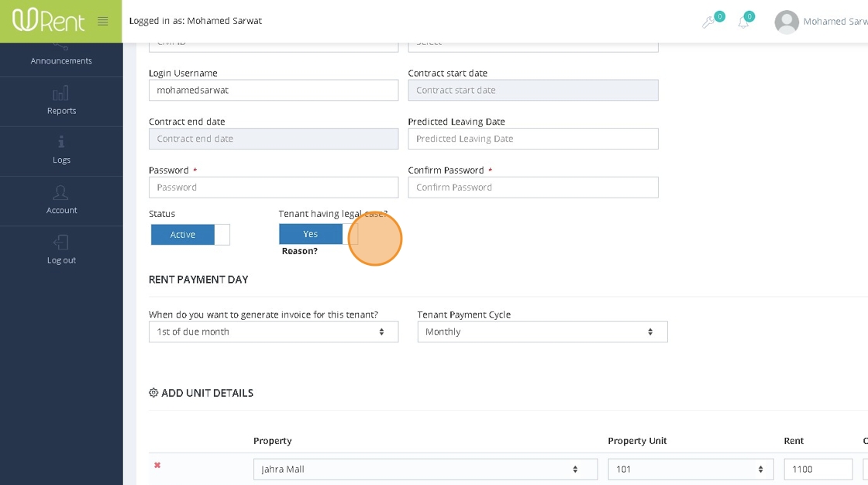Click the key icon in header
Screen dimensions: 868x485
[708, 22]
